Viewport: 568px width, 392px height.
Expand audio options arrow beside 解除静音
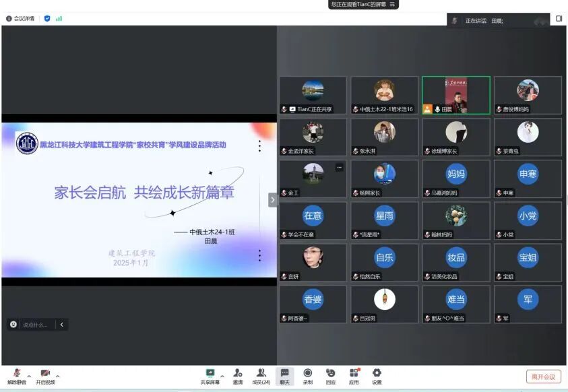click(x=29, y=376)
